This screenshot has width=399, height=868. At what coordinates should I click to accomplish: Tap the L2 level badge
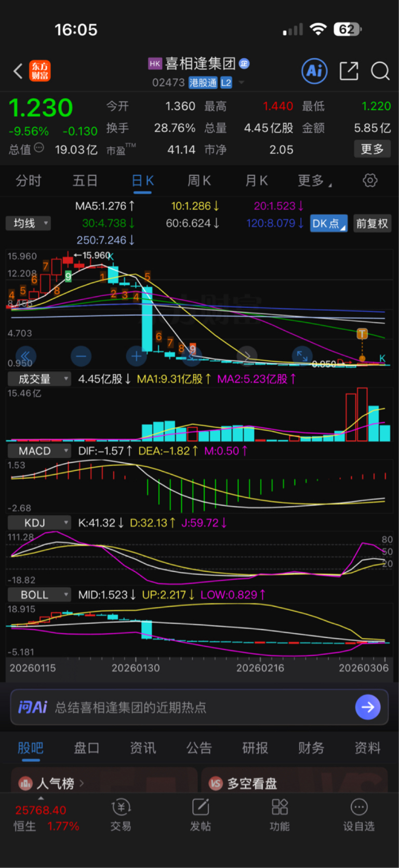(x=226, y=83)
